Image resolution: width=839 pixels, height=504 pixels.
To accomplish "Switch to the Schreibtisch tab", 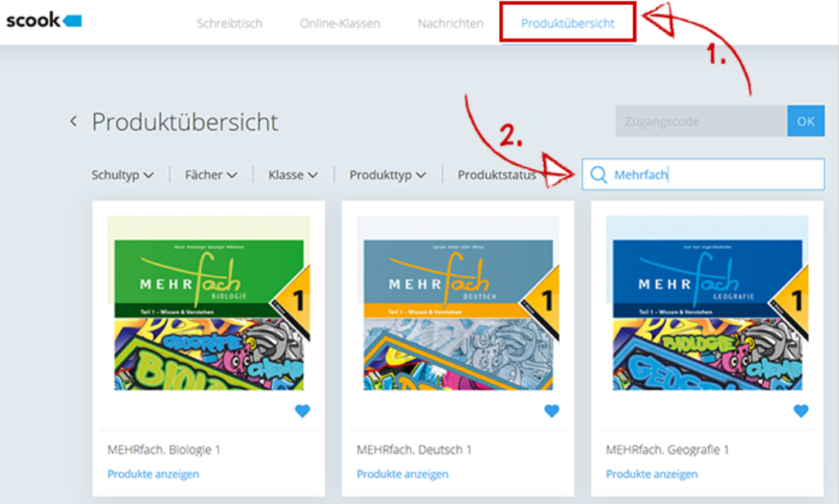I will click(230, 24).
